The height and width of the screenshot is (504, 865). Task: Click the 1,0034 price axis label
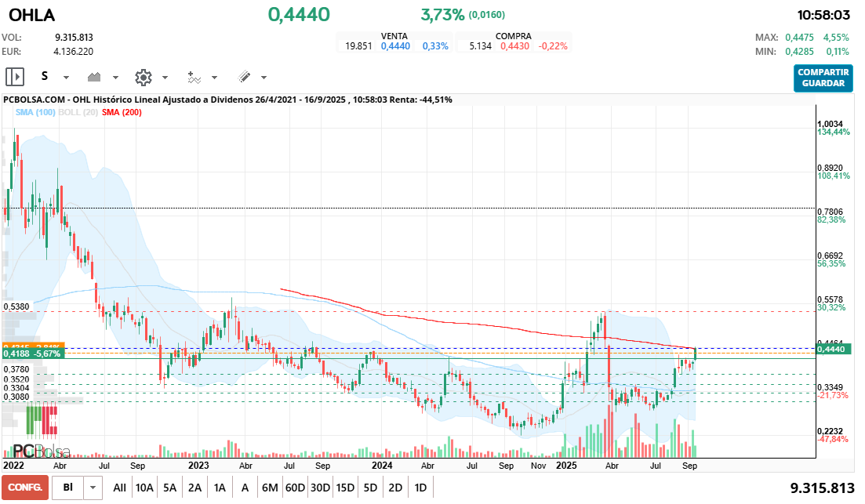[x=830, y=124]
